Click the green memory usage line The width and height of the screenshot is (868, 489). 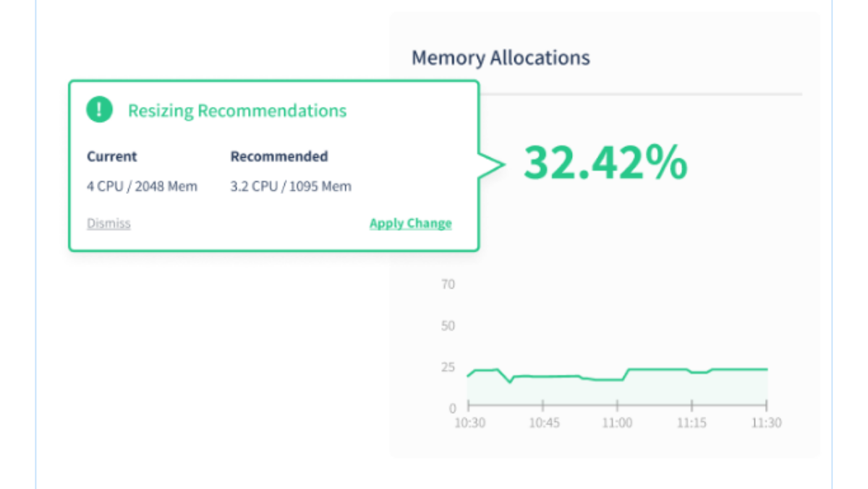[658, 370]
